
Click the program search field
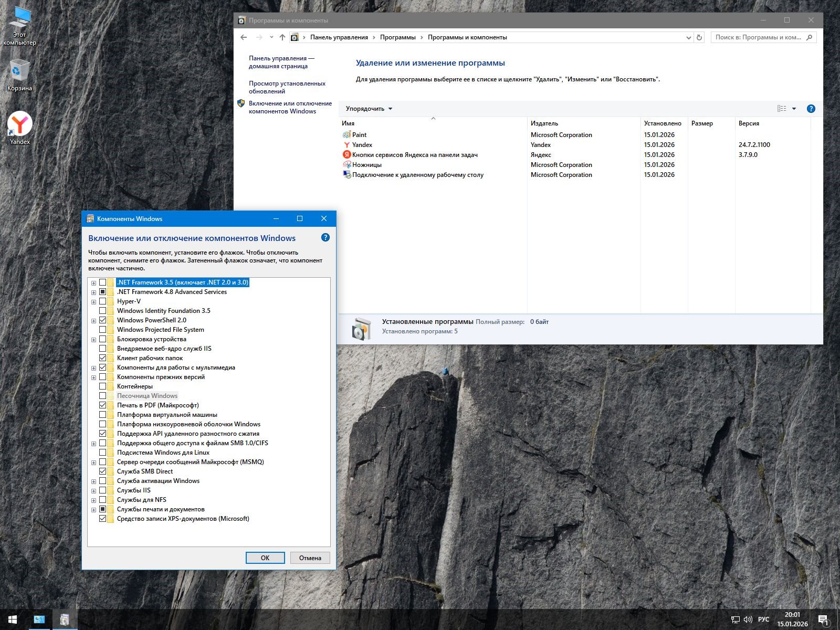759,37
